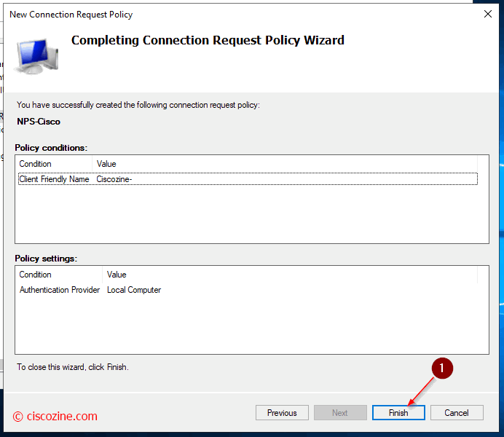504x437 pixels.
Task: Select the Ciscozine- value cell
Action: click(114, 179)
